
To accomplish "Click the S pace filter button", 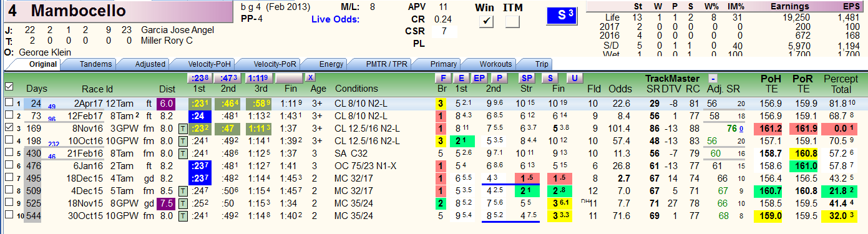I will coord(550,78).
